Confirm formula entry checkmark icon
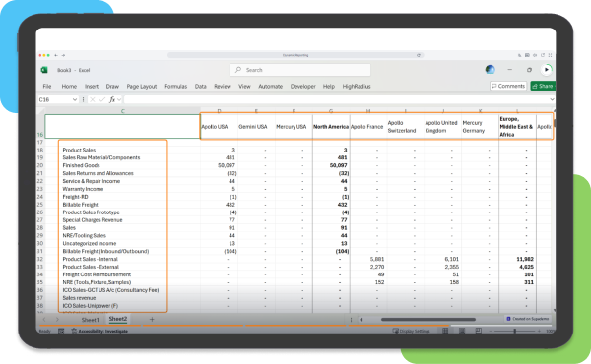 tap(101, 99)
